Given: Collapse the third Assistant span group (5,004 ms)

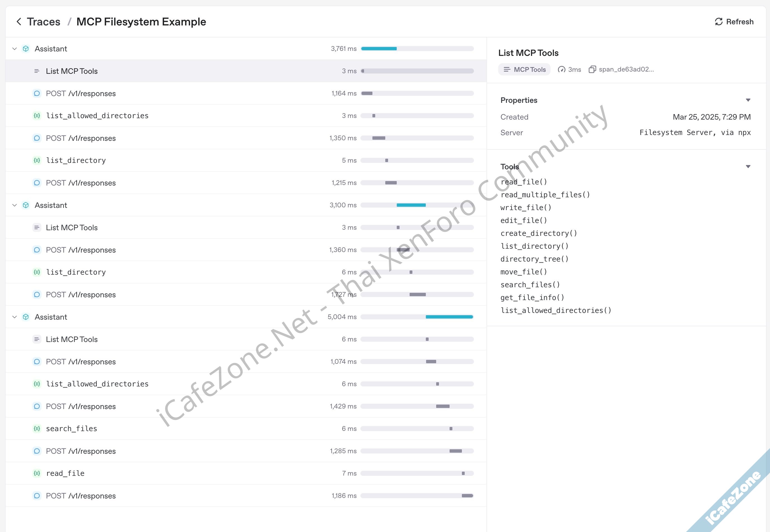Looking at the screenshot, I should coord(14,317).
